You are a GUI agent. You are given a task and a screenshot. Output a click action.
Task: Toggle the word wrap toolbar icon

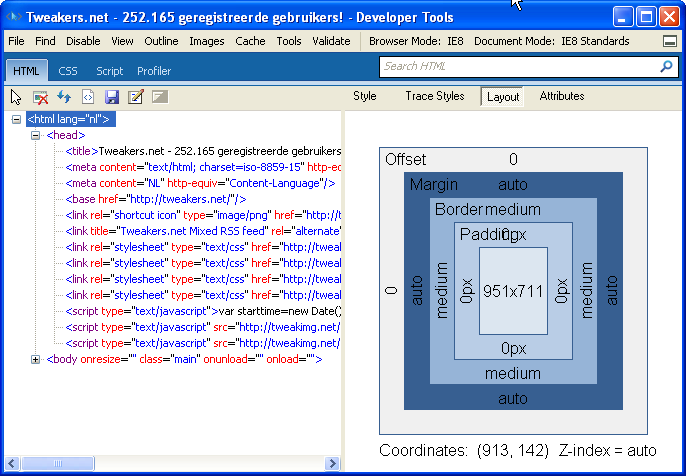160,97
